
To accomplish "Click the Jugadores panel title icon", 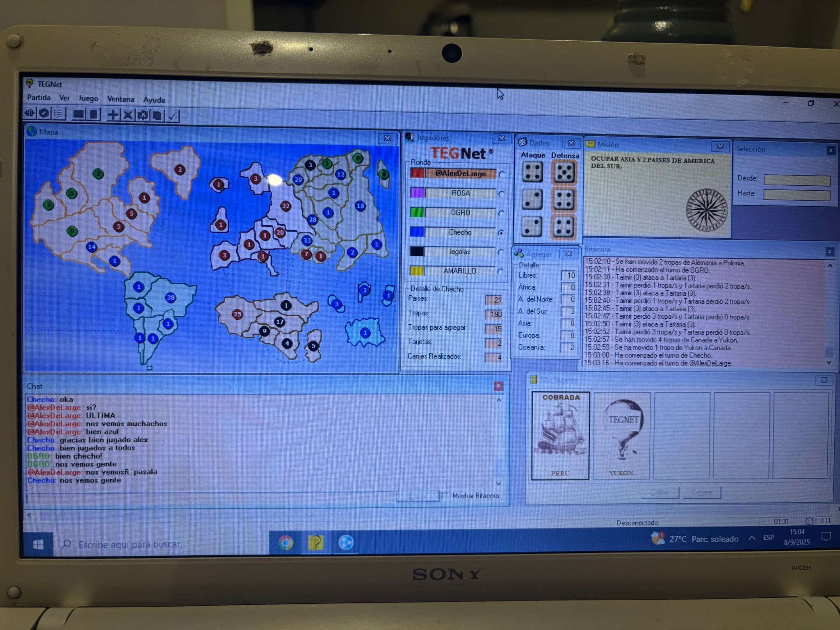I will pos(409,137).
